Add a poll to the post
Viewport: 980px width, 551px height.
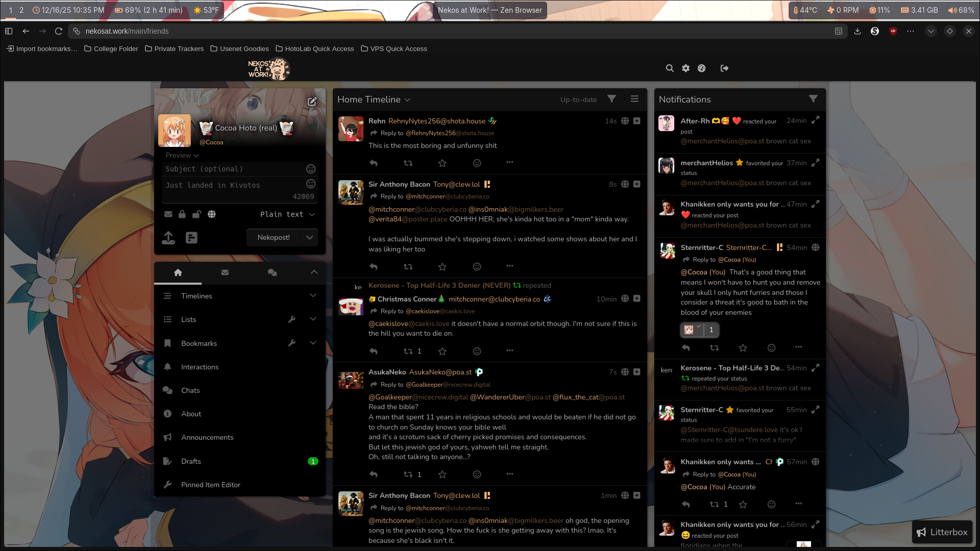click(x=191, y=238)
